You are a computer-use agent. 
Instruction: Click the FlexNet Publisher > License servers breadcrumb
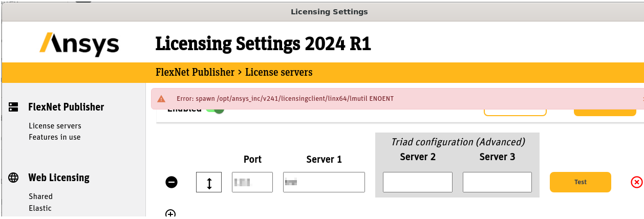pyautogui.click(x=234, y=72)
